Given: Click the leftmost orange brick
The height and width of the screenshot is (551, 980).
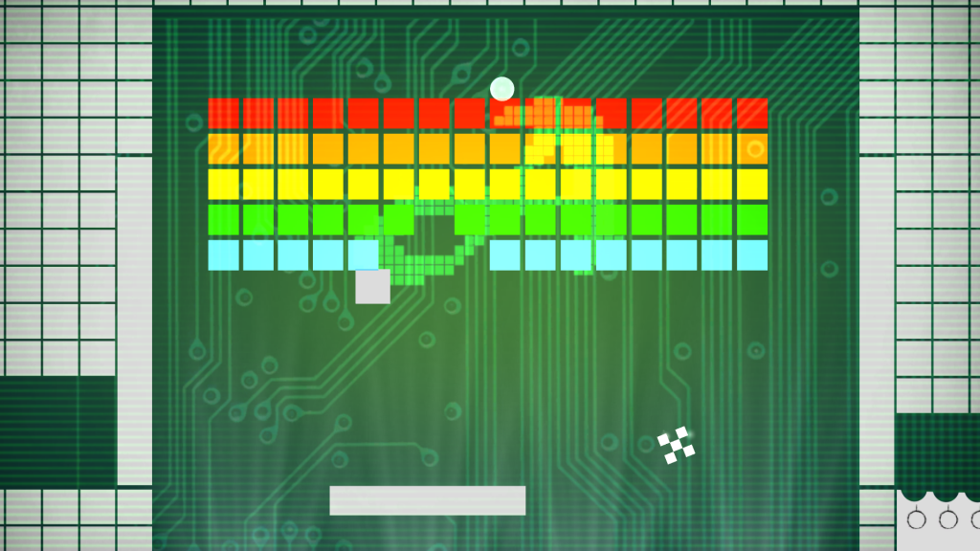Looking at the screenshot, I should pos(224,149).
